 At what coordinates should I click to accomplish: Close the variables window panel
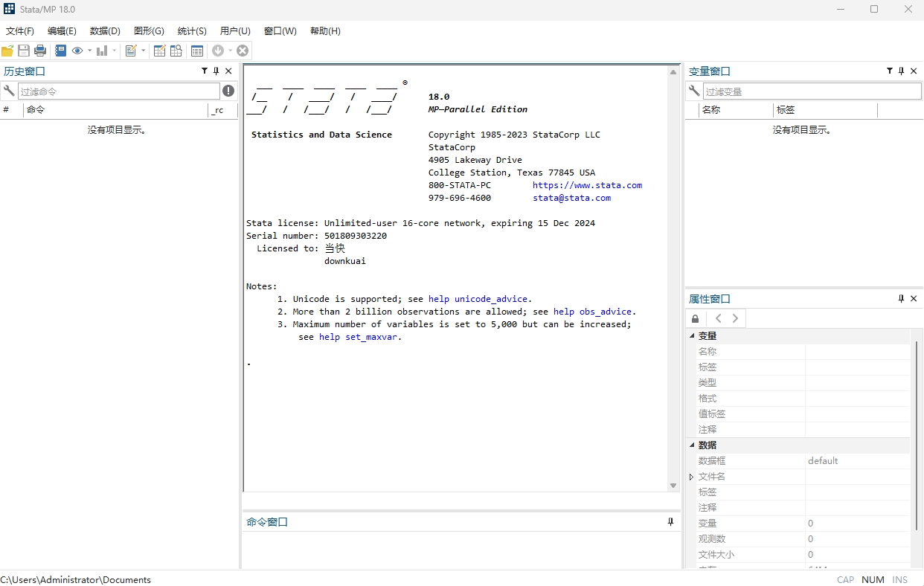click(x=914, y=71)
